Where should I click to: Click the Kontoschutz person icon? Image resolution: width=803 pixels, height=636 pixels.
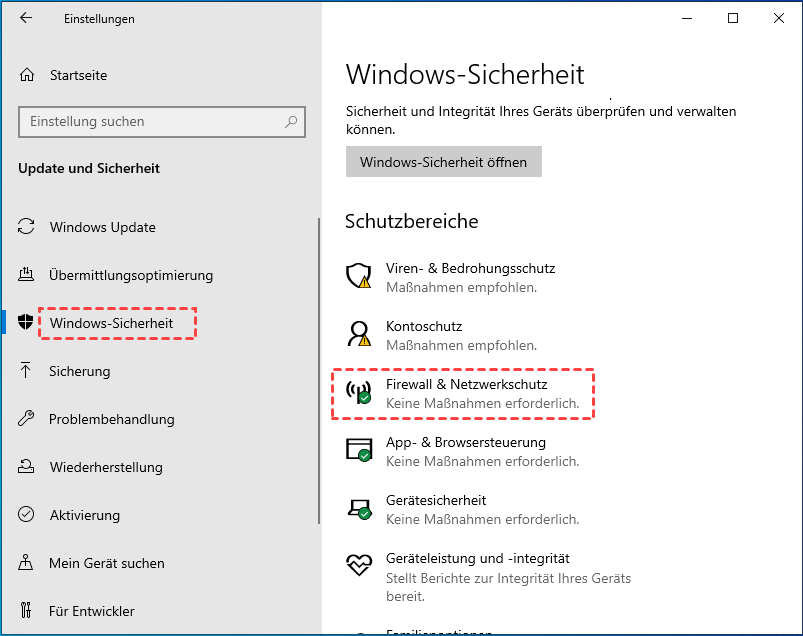pos(358,334)
